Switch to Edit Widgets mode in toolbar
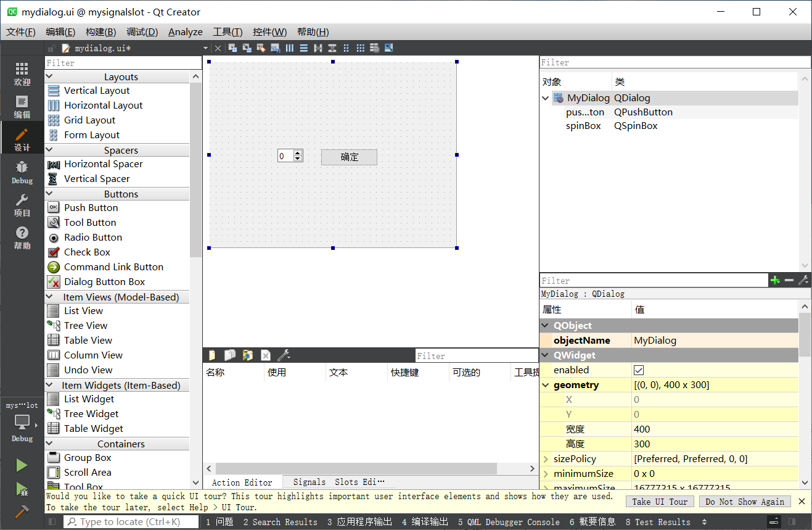 point(232,48)
